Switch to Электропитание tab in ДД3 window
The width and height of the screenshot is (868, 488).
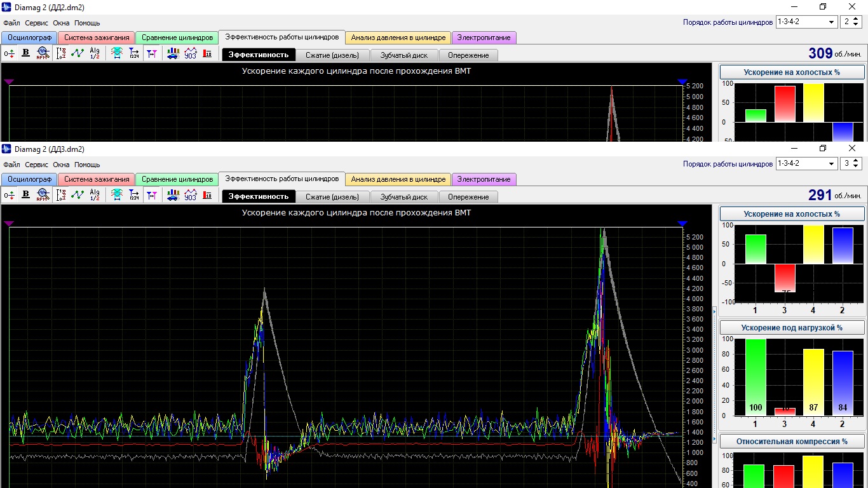point(484,179)
